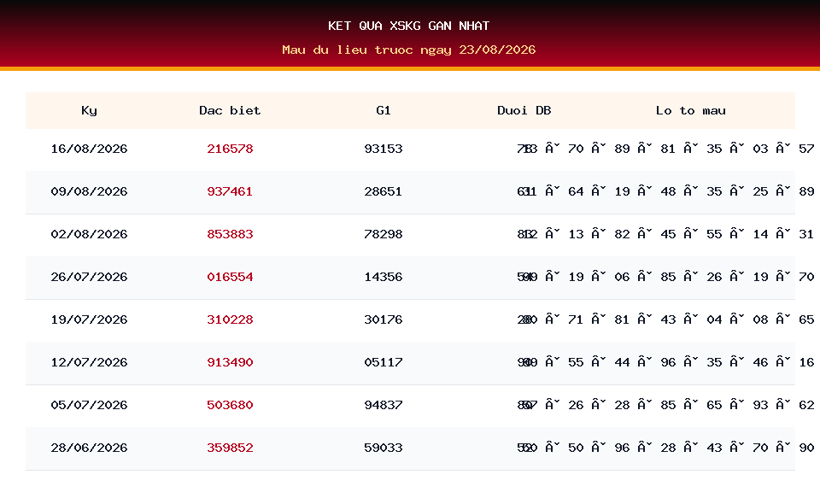Click the Dac biet column header
This screenshot has height=504, width=820.
click(x=230, y=110)
